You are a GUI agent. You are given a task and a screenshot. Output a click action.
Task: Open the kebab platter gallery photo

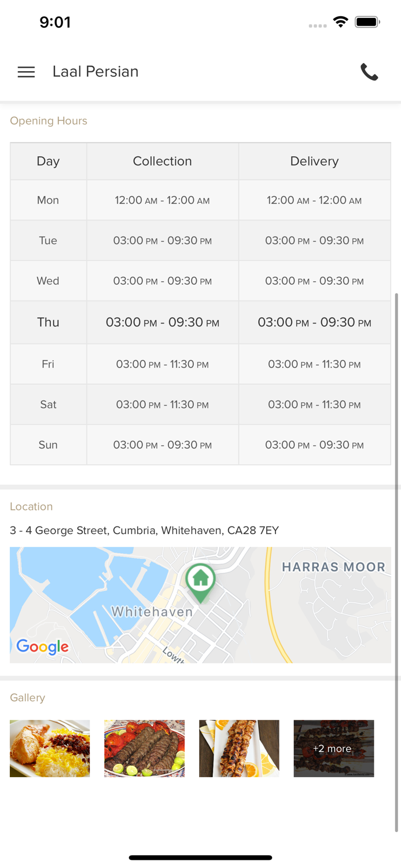click(144, 748)
